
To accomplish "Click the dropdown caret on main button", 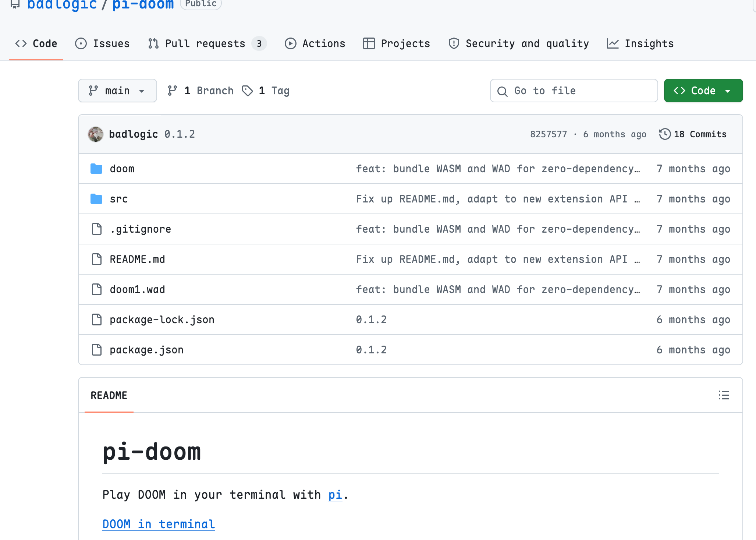I will [142, 91].
